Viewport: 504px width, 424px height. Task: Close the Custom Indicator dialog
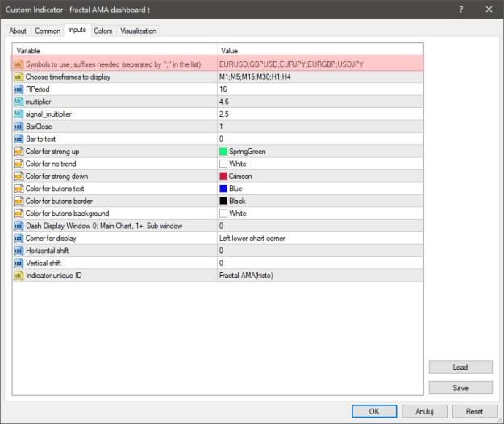coord(489,10)
